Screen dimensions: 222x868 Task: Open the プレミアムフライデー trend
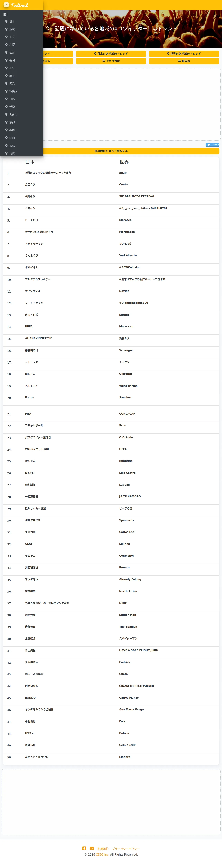38,279
